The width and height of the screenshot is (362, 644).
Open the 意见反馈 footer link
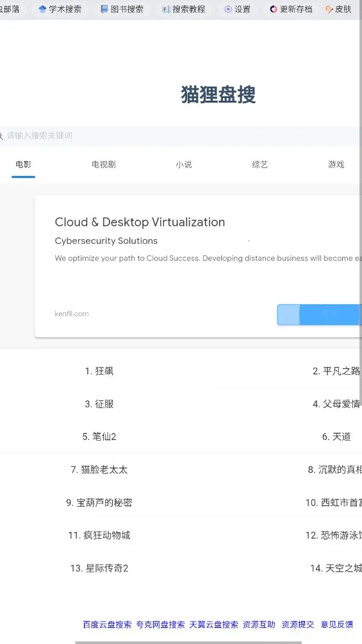337,624
